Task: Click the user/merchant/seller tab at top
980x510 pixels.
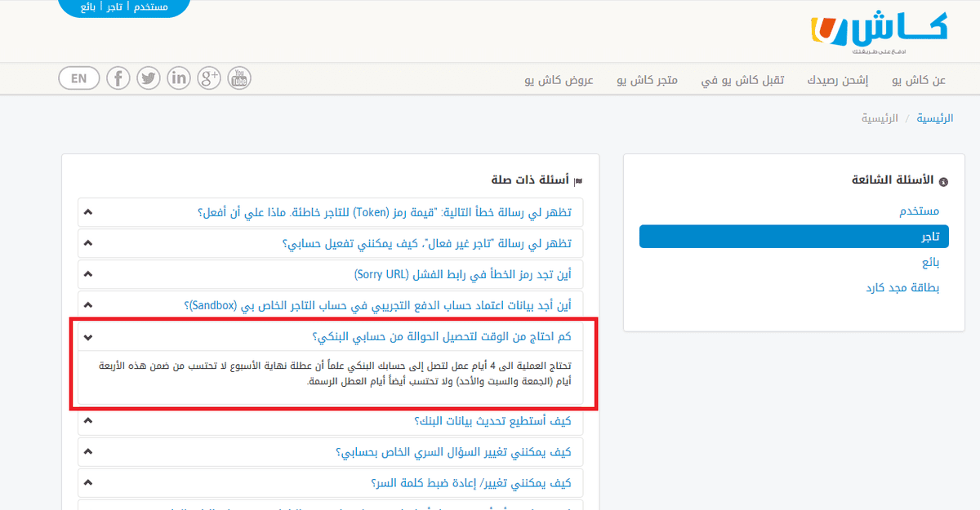Action: (125, 7)
